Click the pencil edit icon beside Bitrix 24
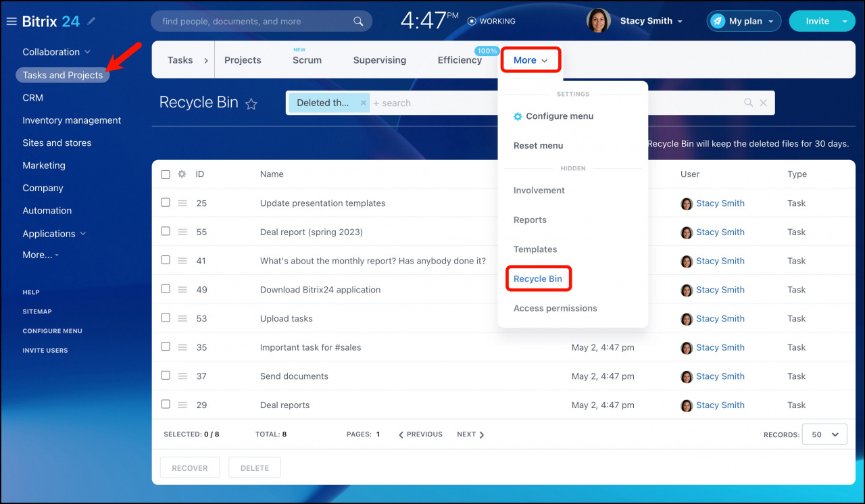Viewport: 865px width, 504px height. [91, 22]
